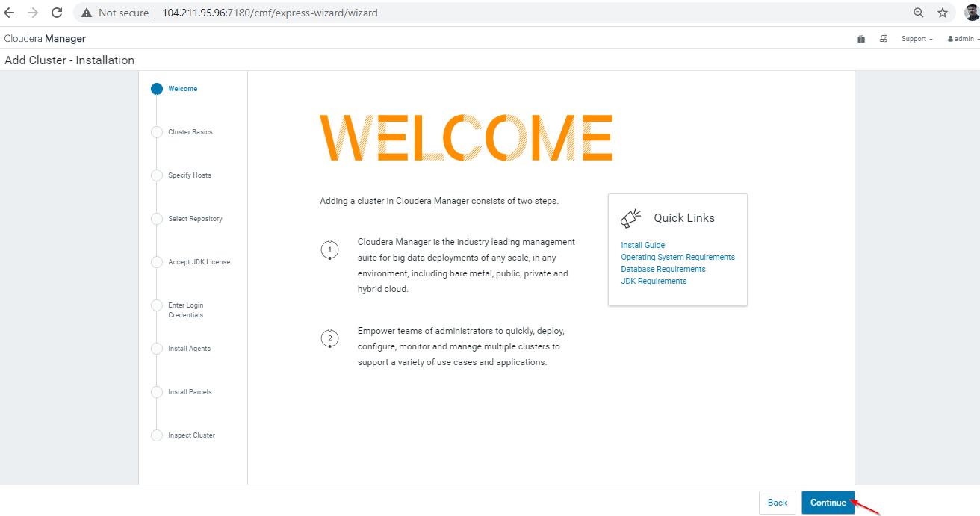Click the zoom-out magnifier icon in address bar
Viewport: 980px width, 516px height.
(919, 13)
